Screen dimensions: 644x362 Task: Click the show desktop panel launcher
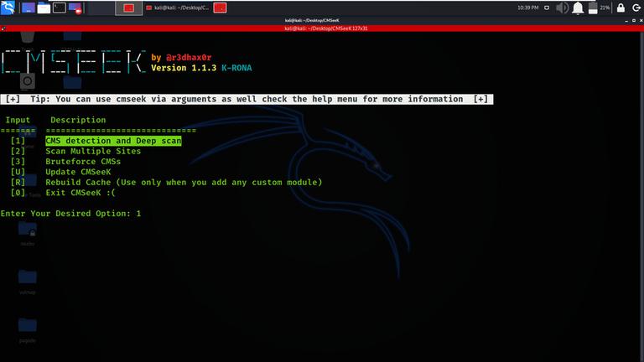[28, 8]
